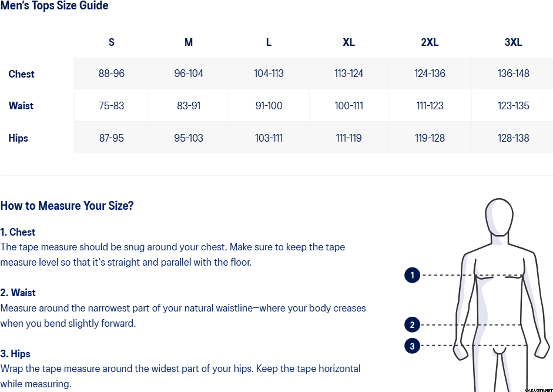Click the Men's Tops Size Guide title
Viewport: 553px width, 392px height.
pyautogui.click(x=54, y=6)
